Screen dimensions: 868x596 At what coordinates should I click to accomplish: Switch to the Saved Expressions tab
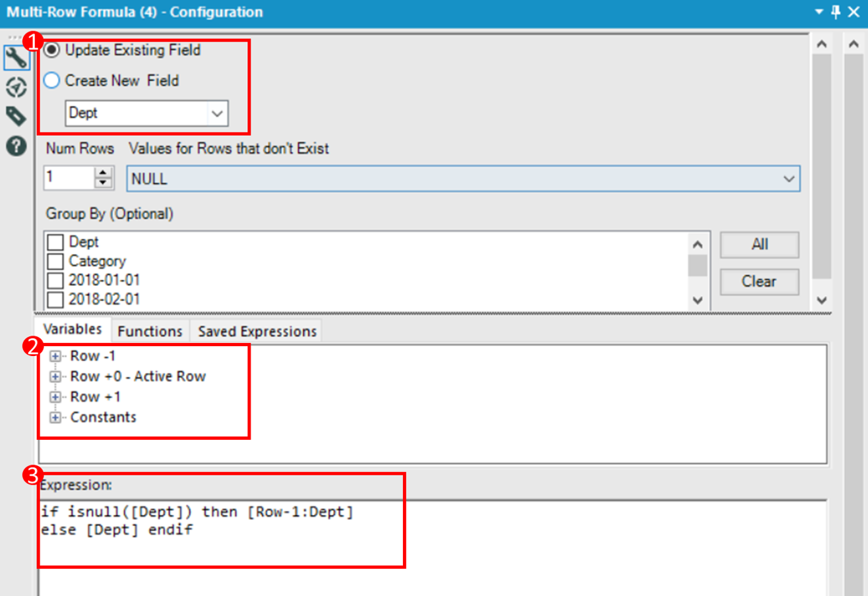click(x=257, y=331)
